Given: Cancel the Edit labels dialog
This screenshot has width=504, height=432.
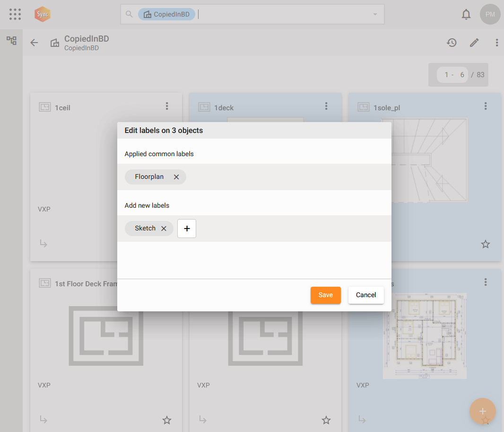Looking at the screenshot, I should click(x=365, y=295).
